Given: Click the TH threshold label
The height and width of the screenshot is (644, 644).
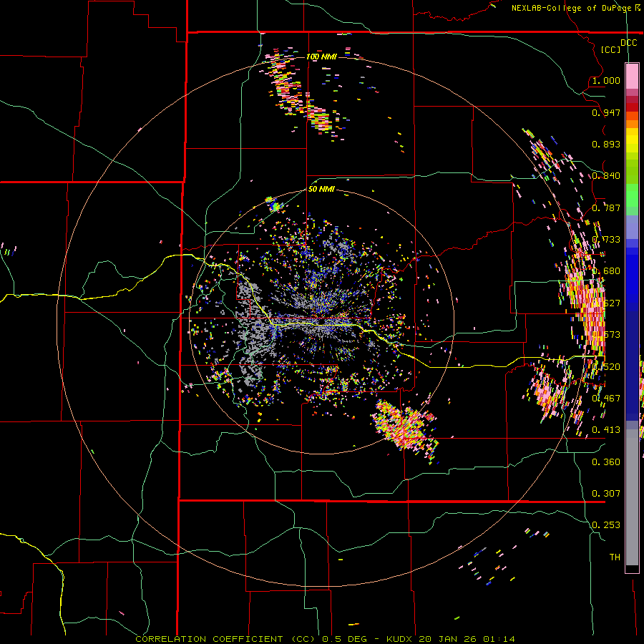Looking at the screenshot, I should coord(615,557).
